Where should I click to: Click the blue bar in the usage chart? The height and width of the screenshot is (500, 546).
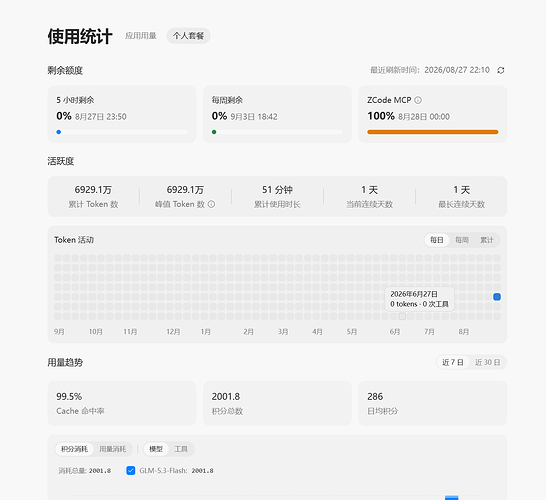click(452, 498)
